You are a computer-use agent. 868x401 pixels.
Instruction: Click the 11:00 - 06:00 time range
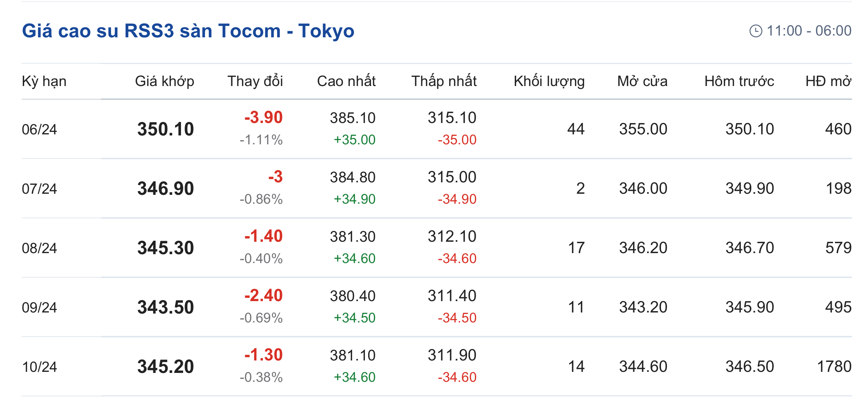(x=809, y=31)
